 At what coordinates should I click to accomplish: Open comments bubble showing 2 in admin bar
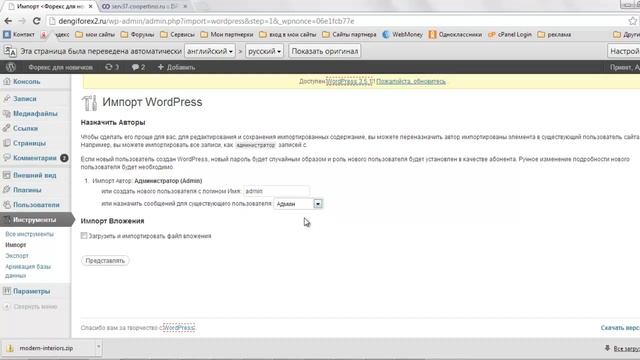(138, 67)
